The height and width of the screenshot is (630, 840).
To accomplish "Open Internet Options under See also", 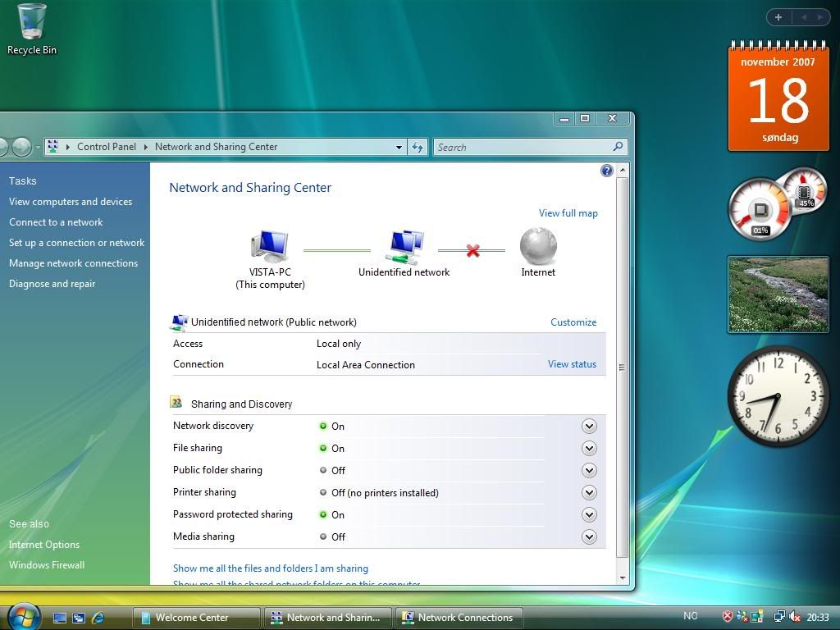I will [x=44, y=545].
